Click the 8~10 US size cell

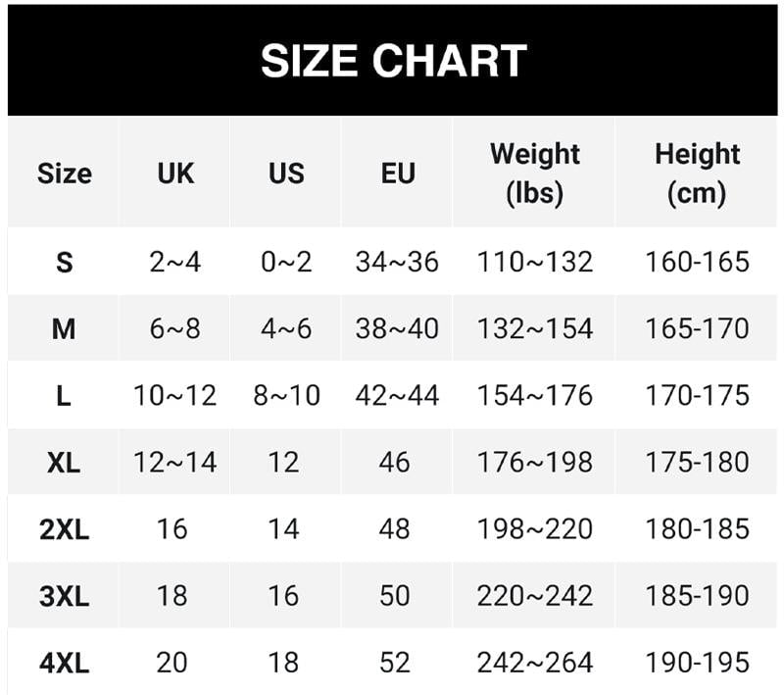286,395
